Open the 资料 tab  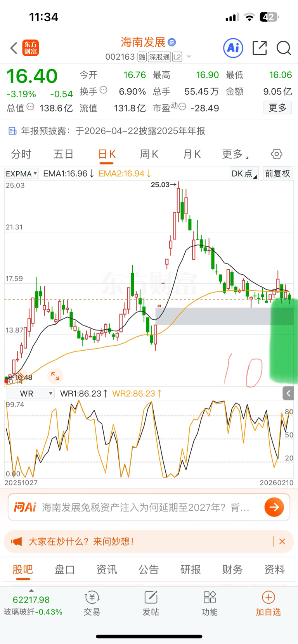(274, 570)
